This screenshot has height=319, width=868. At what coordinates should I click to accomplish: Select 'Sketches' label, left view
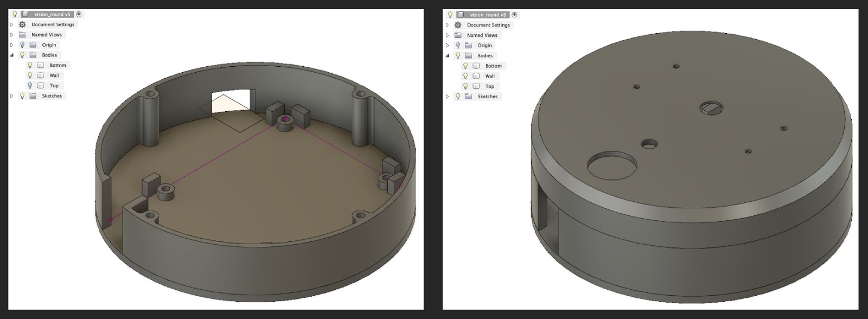point(52,95)
